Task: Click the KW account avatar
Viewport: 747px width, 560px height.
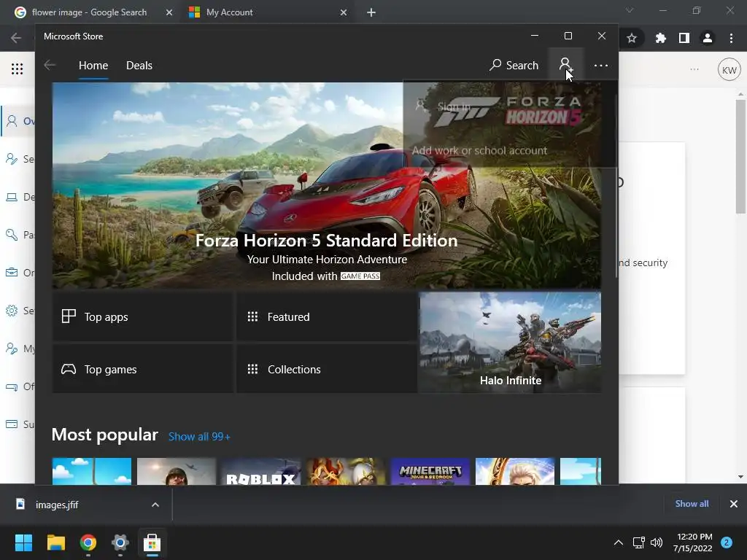Action: pos(729,70)
